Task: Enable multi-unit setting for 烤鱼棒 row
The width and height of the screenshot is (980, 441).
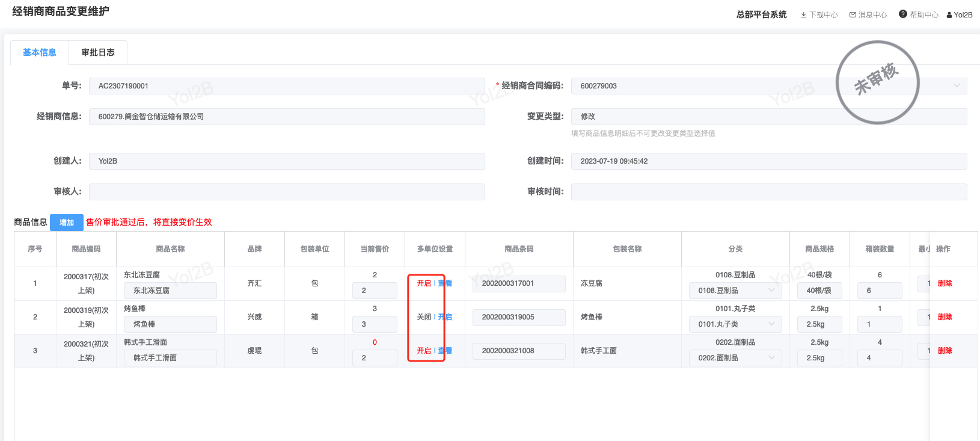Action: (445, 317)
